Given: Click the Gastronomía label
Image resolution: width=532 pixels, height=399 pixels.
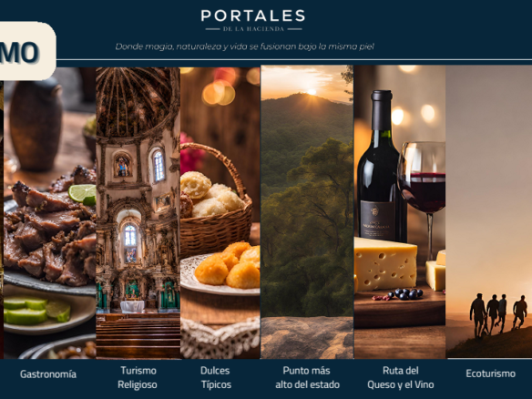Looking at the screenshot, I should (48, 373).
